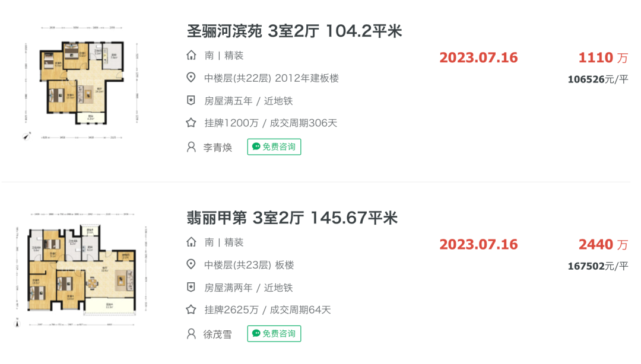Click shield star icon beside 房屋满五年
The height and width of the screenshot is (364, 641).
pyautogui.click(x=191, y=100)
